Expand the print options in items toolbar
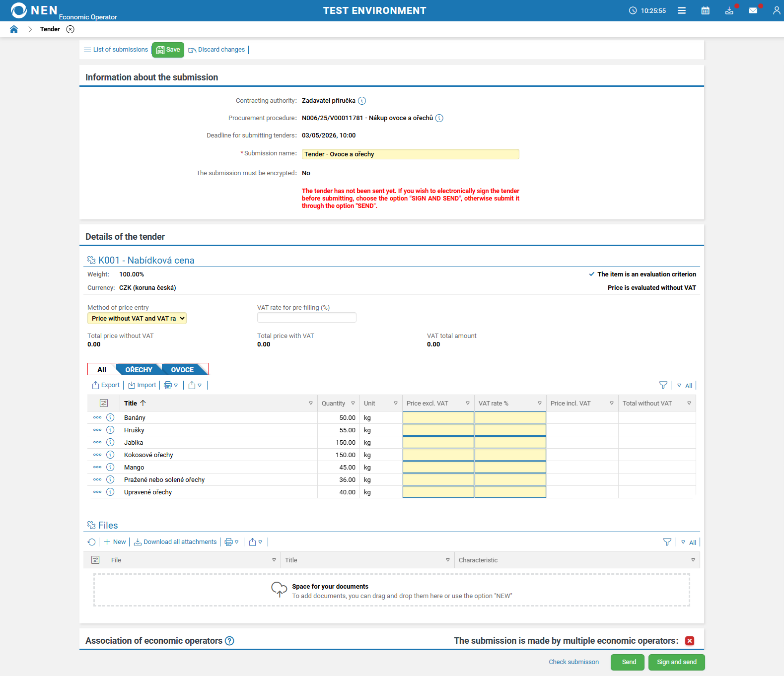The height and width of the screenshot is (676, 784). 171,385
